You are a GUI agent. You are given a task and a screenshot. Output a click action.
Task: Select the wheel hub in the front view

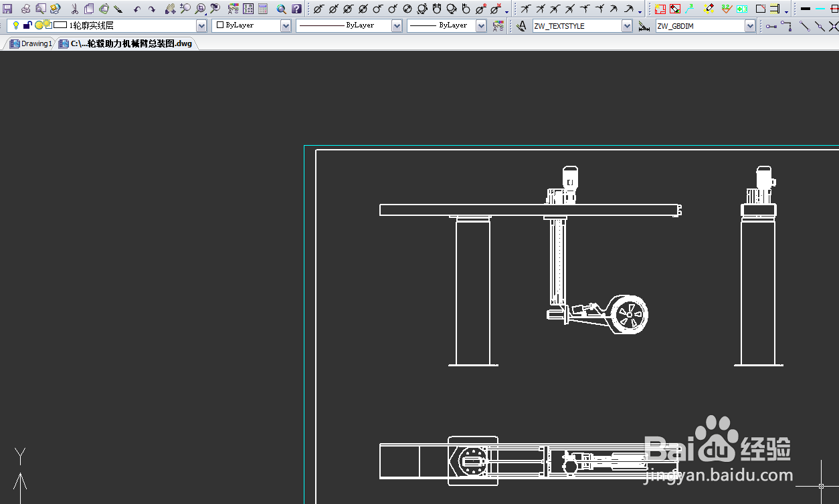[630, 314]
